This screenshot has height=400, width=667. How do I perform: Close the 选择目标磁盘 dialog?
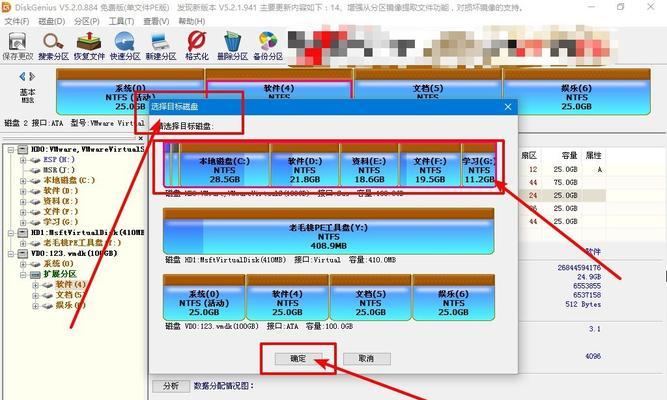tap(508, 107)
